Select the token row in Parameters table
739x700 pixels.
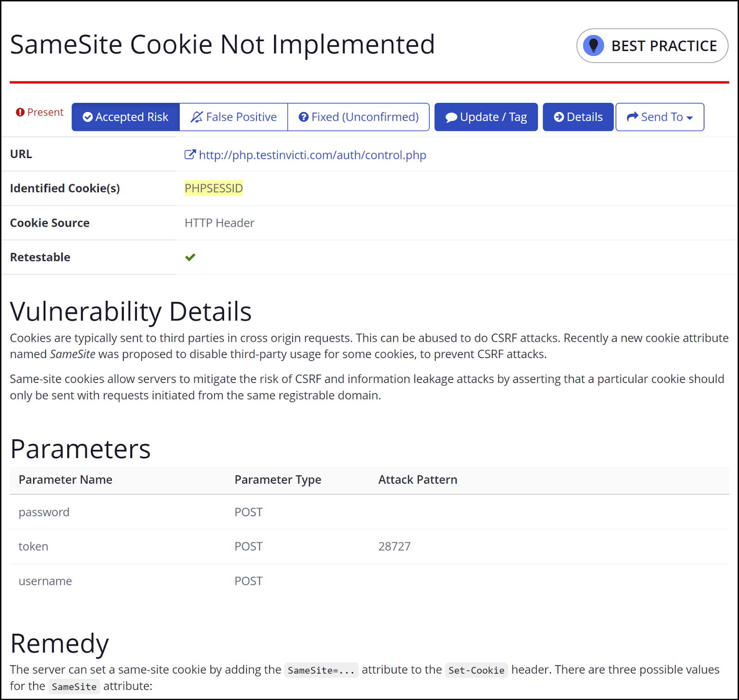pyautogui.click(x=33, y=546)
